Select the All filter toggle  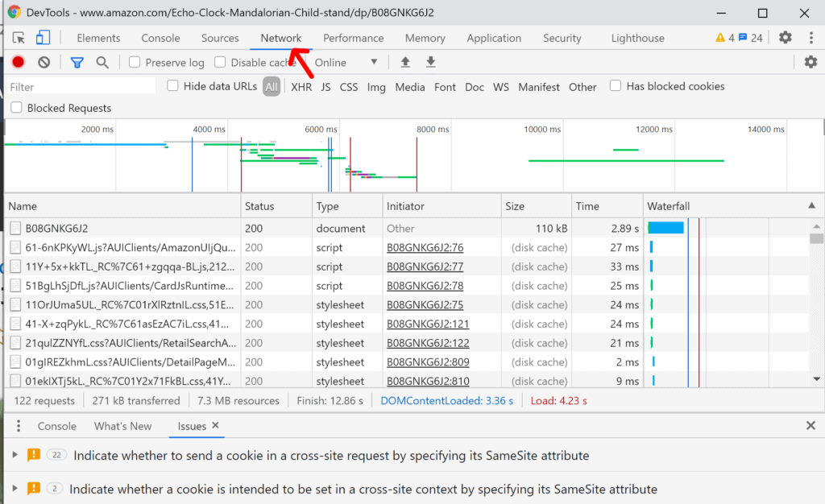tap(272, 87)
